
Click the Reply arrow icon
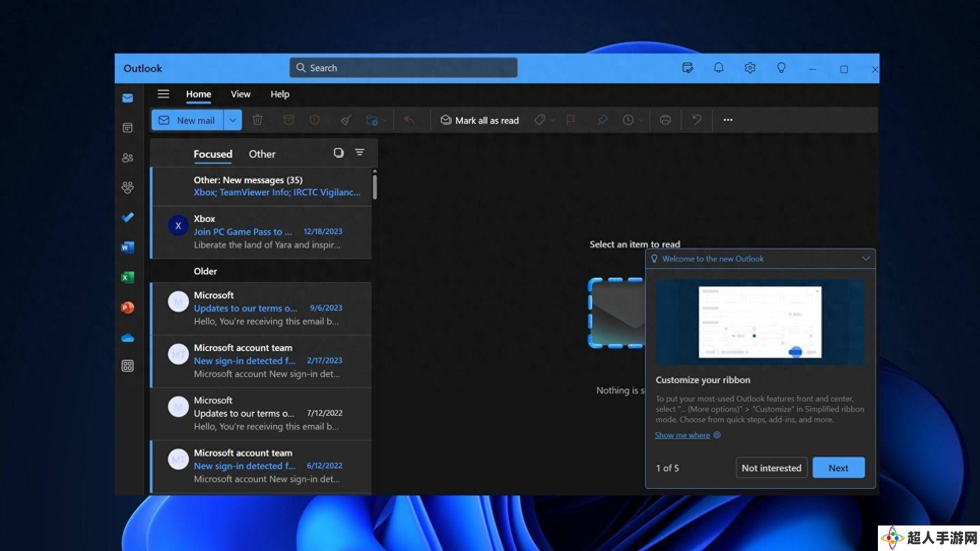(x=409, y=120)
